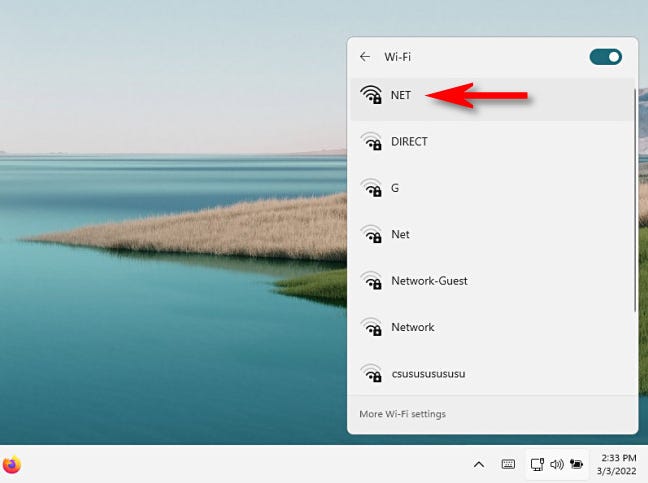
Task: Click the Wi-Fi lock icon beside G
Action: [x=371, y=188]
